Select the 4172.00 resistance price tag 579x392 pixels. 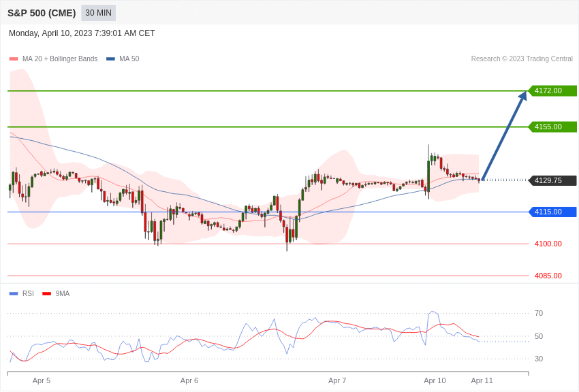pos(553,91)
